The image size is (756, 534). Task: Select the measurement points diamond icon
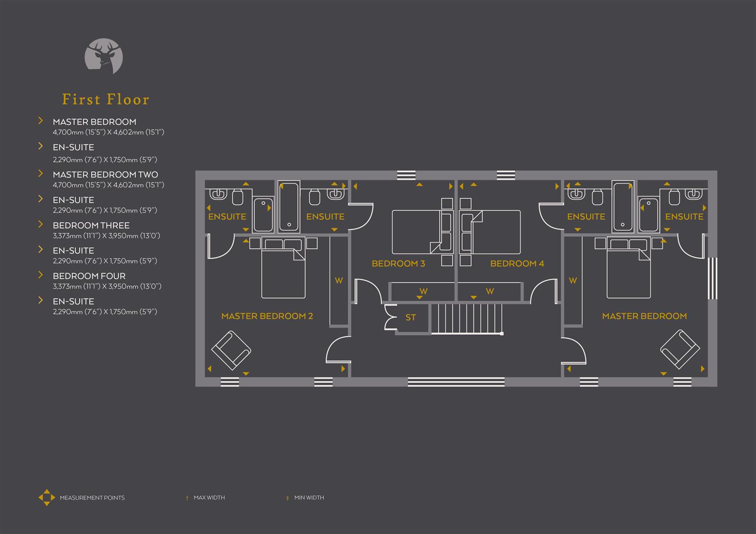click(x=46, y=497)
